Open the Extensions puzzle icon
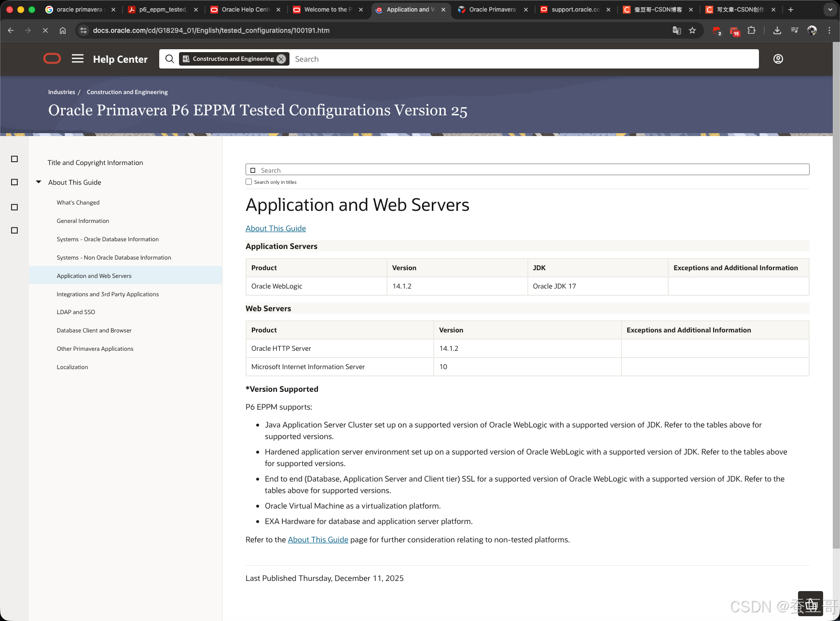 coord(751,30)
